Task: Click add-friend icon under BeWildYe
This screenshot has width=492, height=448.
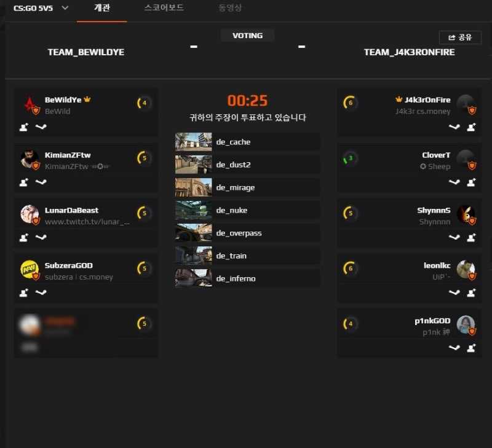Action: (24, 127)
